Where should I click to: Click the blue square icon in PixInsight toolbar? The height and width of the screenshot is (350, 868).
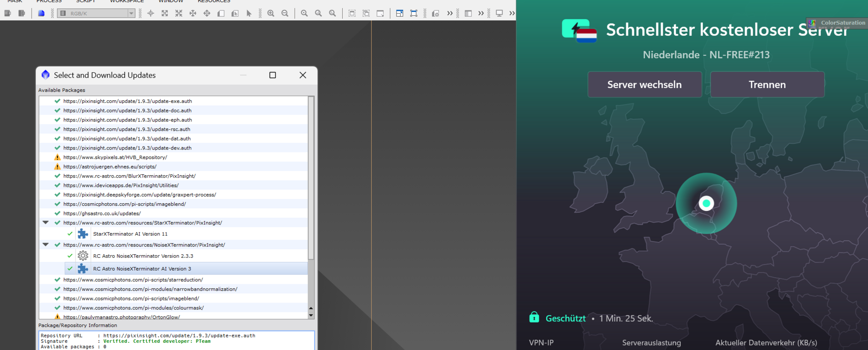[x=41, y=13]
